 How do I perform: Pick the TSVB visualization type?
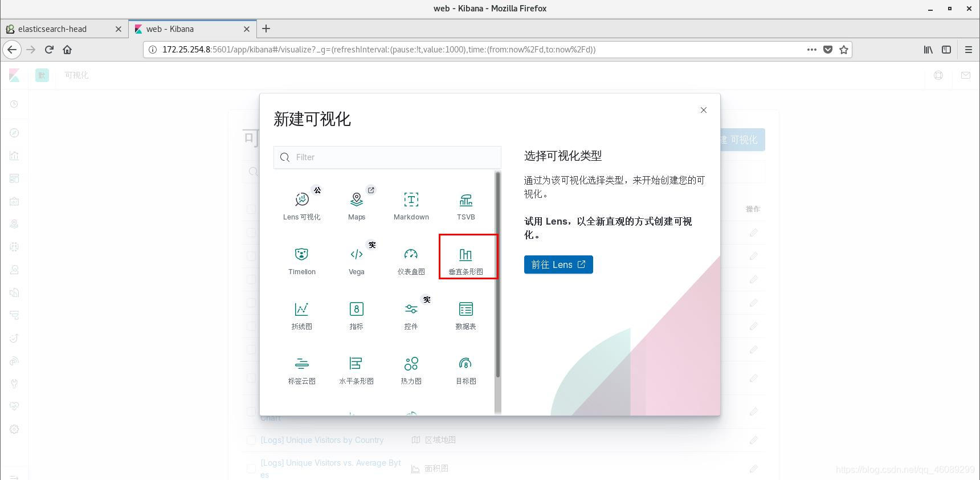pyautogui.click(x=466, y=206)
